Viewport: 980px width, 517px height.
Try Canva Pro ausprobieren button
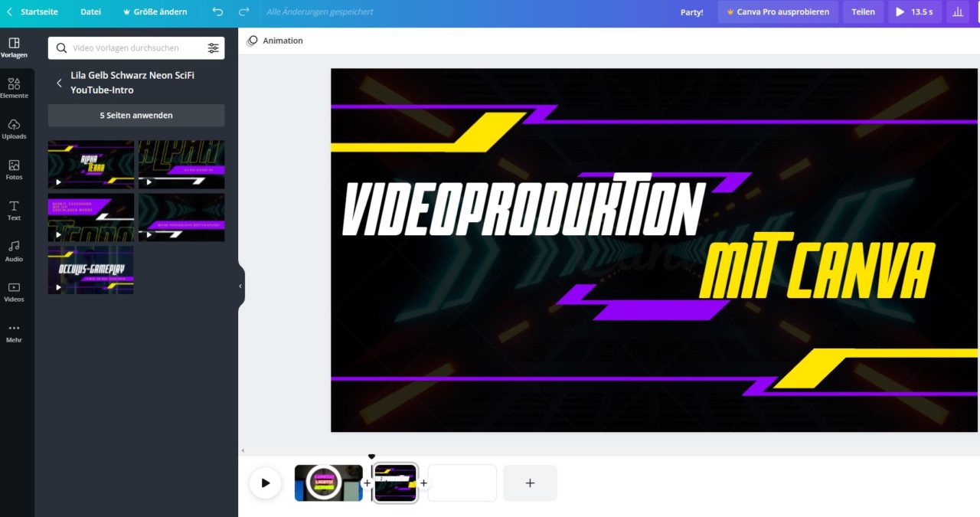[777, 12]
